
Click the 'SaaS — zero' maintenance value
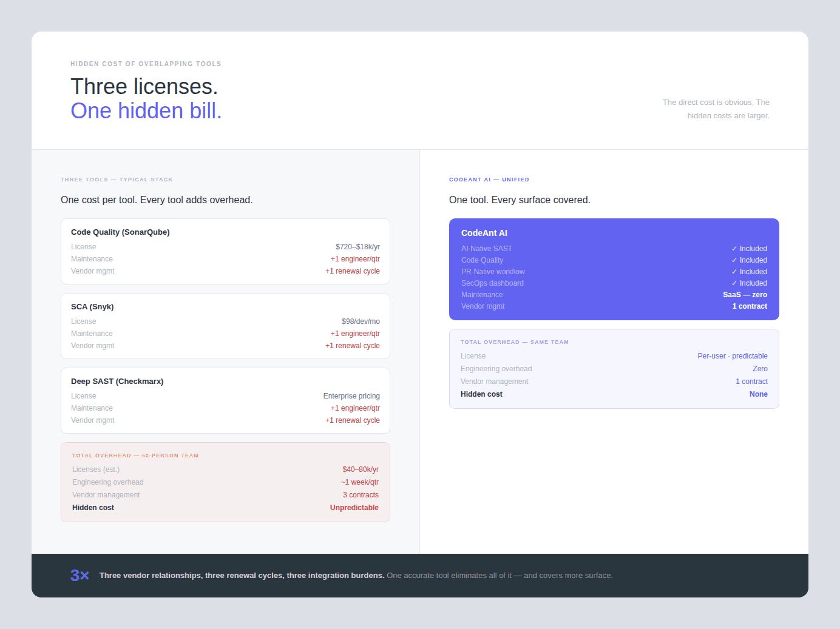click(745, 295)
